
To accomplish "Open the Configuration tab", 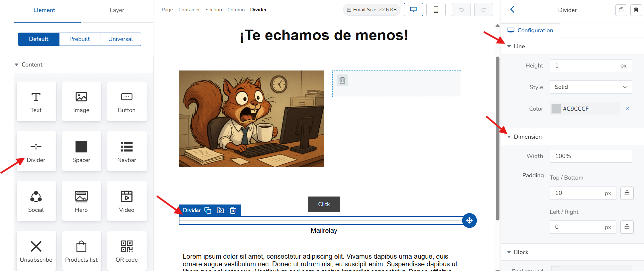I will point(530,30).
